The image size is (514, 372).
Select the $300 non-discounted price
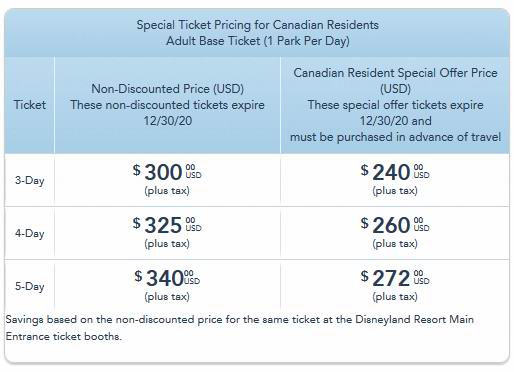(167, 172)
